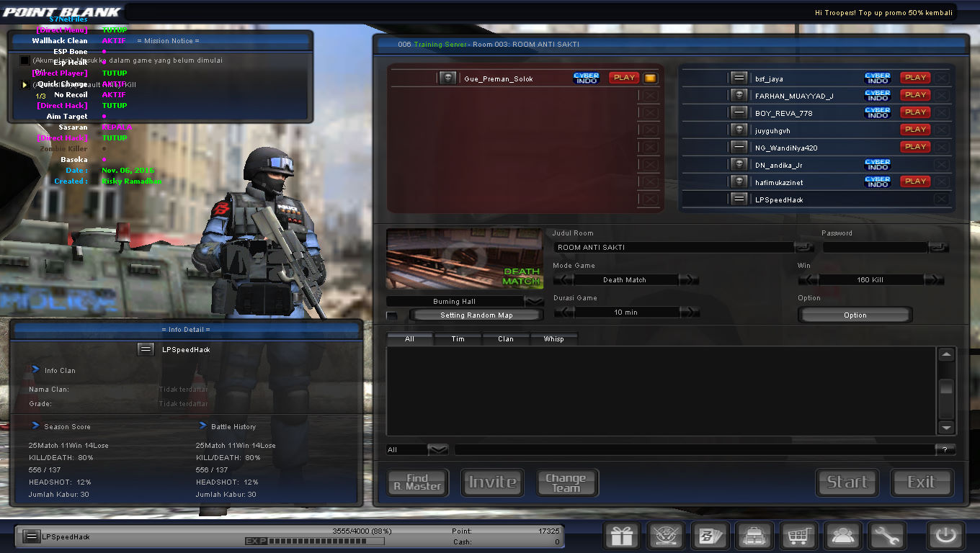Switch to the Whisp chat tab
Viewport: 980px width, 553px height.
(553, 338)
